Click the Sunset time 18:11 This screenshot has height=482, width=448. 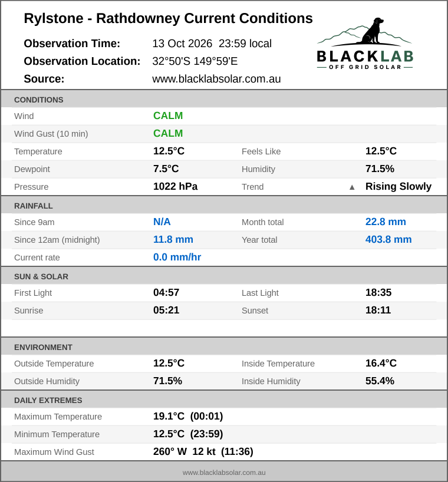point(378,310)
